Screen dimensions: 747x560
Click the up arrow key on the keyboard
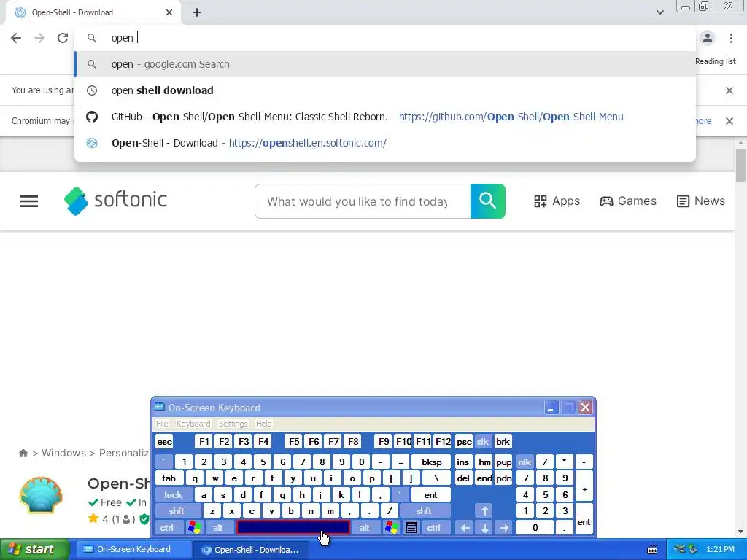point(484,511)
